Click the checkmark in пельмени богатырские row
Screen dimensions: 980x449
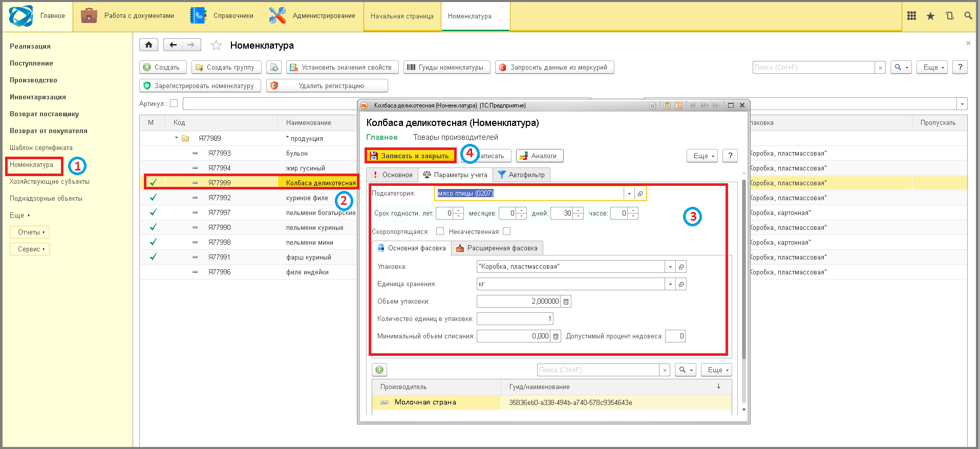point(153,212)
